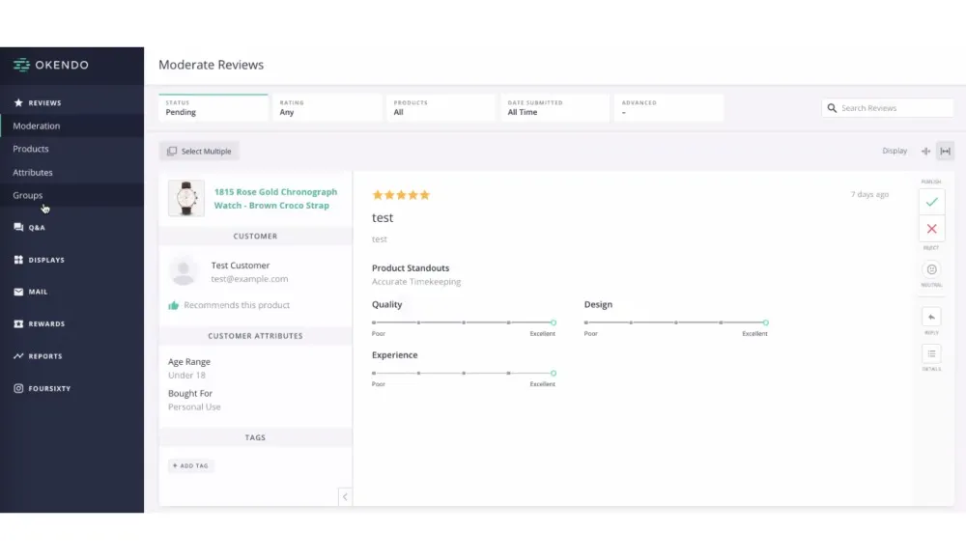The image size is (966, 560).
Task: Click the five-star rating
Action: point(401,195)
